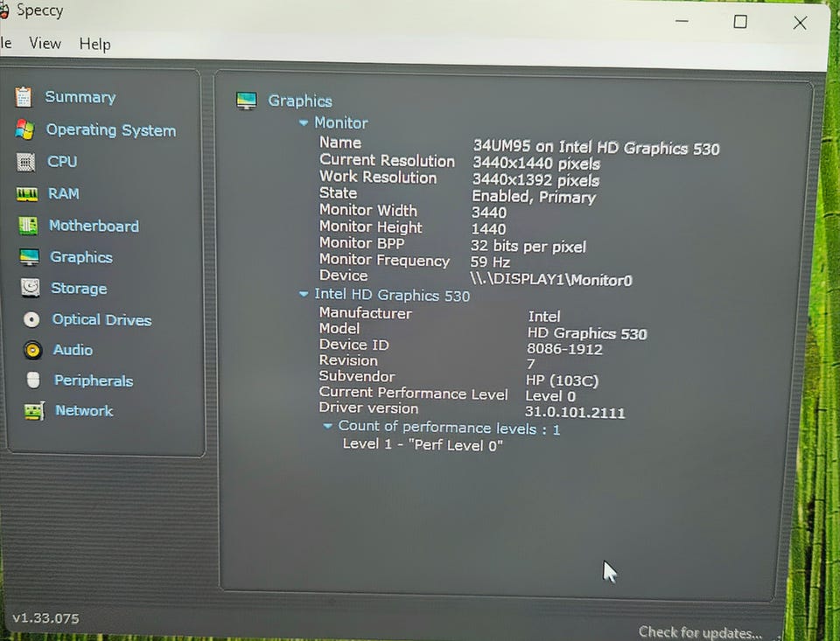The image size is (840, 641).
Task: Select Device ID value 8086-1912
Action: 564,349
